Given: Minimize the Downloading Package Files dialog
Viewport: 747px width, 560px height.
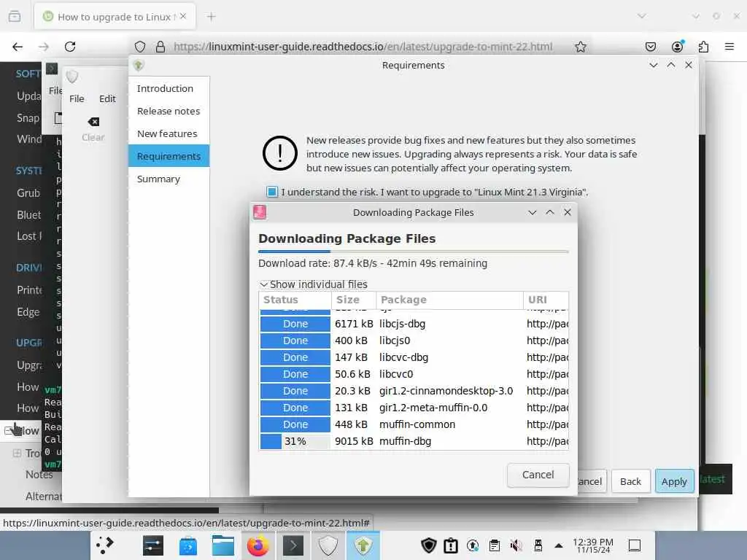Looking at the screenshot, I should [532, 212].
